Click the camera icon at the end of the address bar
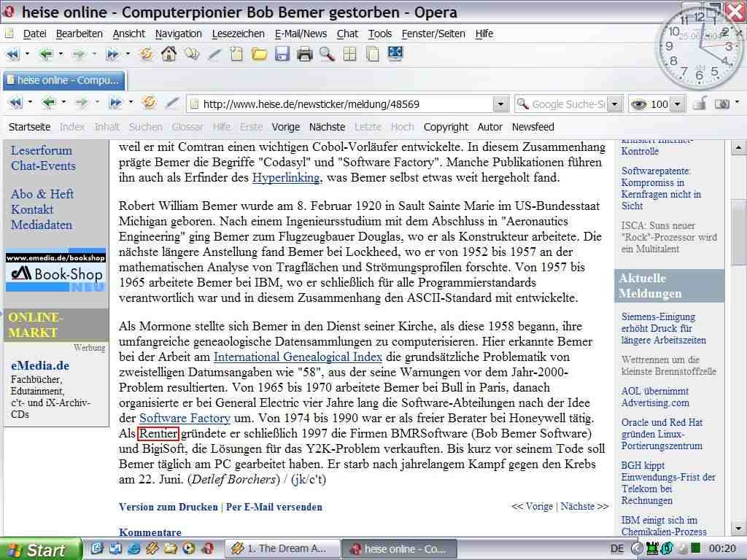Screen dimensions: 747x560 click(x=722, y=104)
